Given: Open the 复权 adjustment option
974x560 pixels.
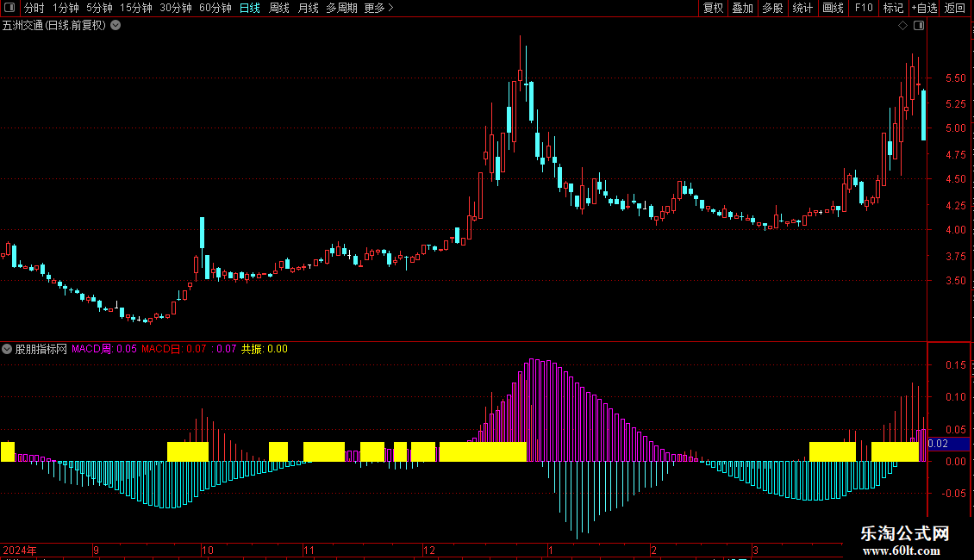Looking at the screenshot, I should coord(713,8).
